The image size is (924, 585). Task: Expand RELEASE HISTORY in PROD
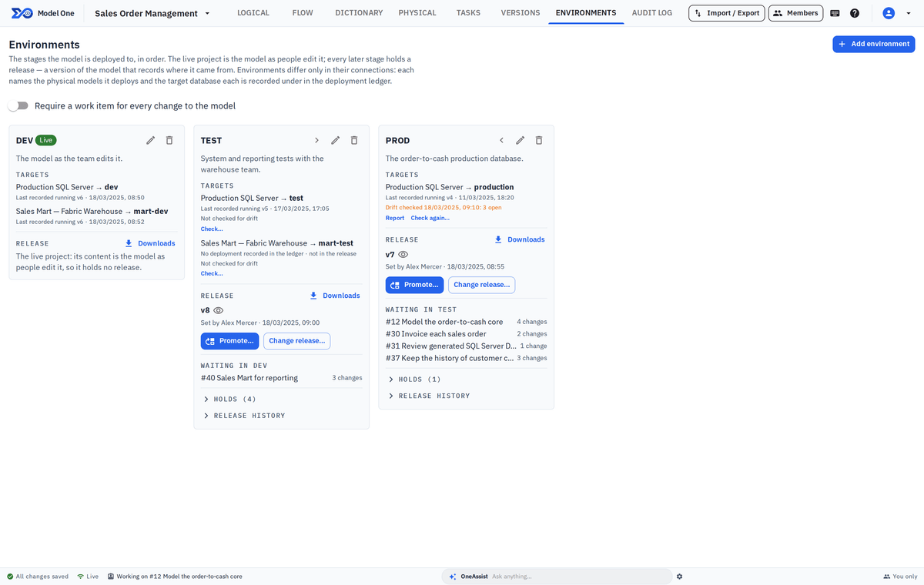429,396
